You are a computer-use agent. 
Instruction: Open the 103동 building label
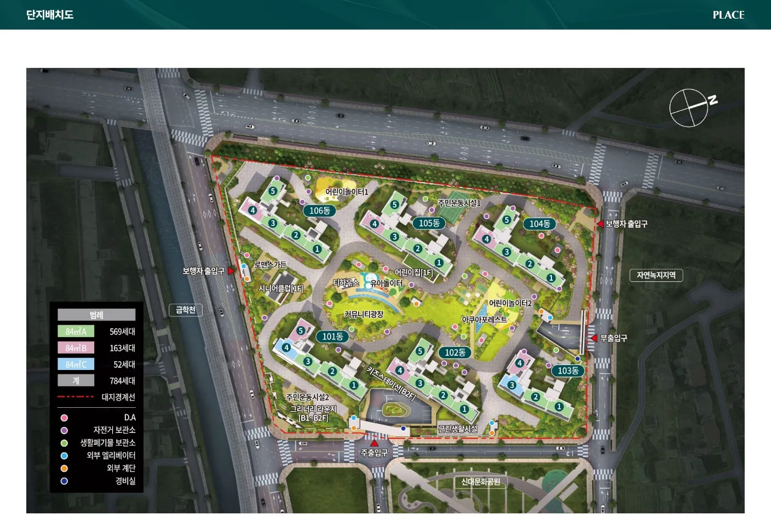tap(568, 371)
